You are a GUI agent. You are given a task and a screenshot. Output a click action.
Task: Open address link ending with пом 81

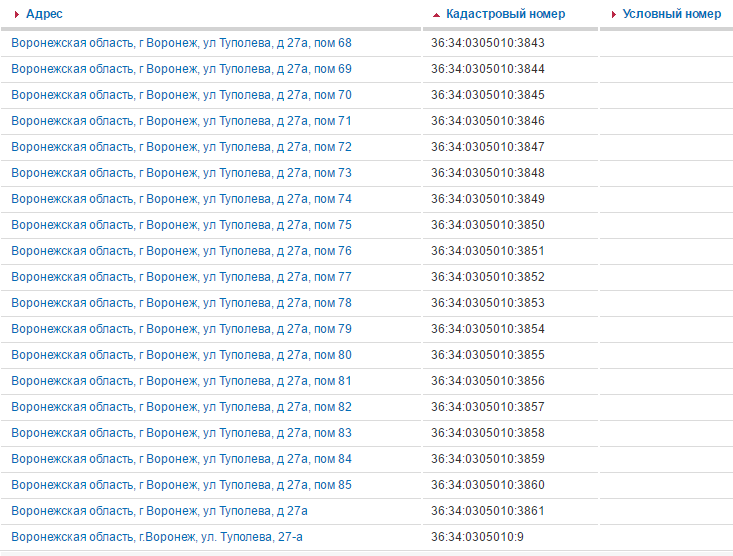(181, 381)
